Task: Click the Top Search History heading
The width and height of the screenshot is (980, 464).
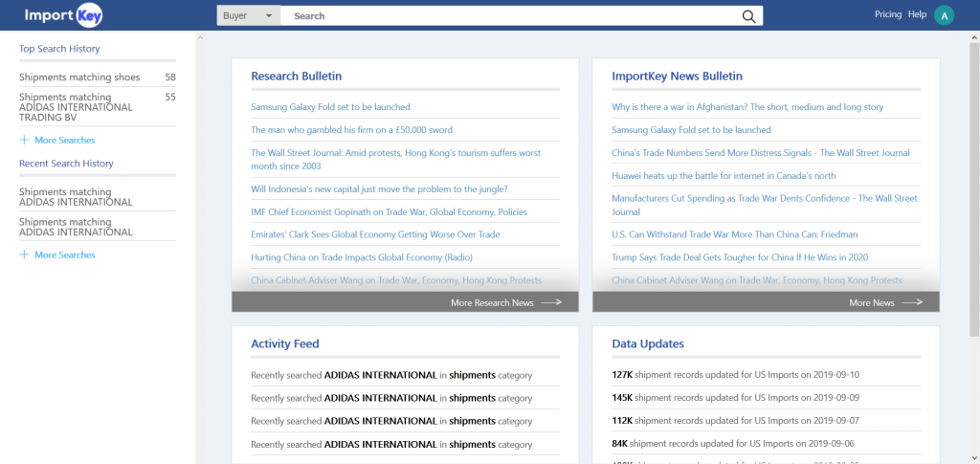Action: pyautogui.click(x=59, y=49)
